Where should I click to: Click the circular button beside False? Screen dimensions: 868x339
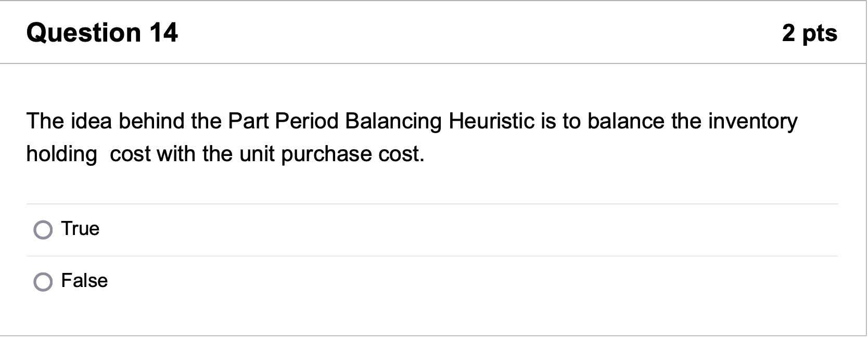[44, 281]
